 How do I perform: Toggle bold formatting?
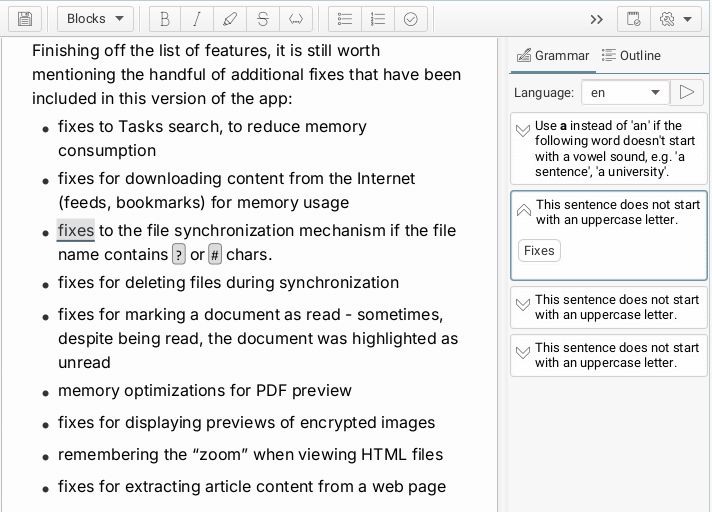(165, 19)
